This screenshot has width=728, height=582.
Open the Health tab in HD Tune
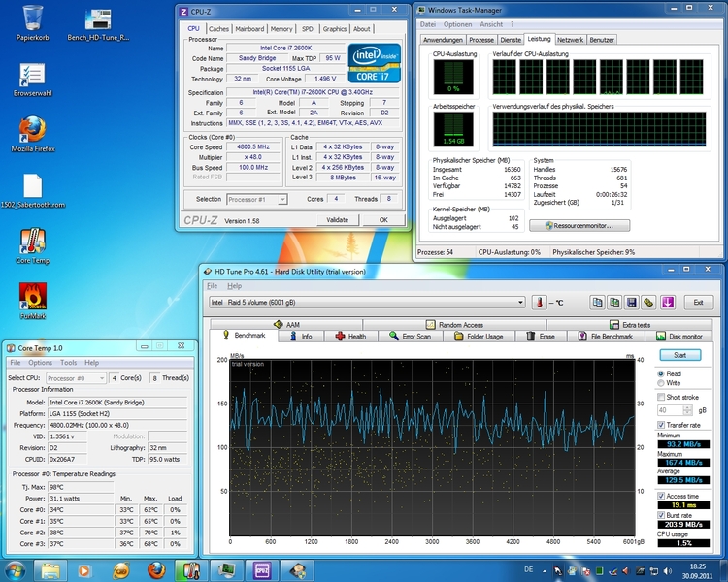(x=351, y=336)
